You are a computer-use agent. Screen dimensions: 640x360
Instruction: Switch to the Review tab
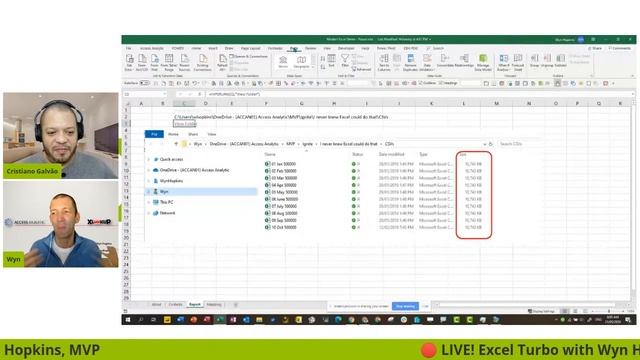coord(311,48)
